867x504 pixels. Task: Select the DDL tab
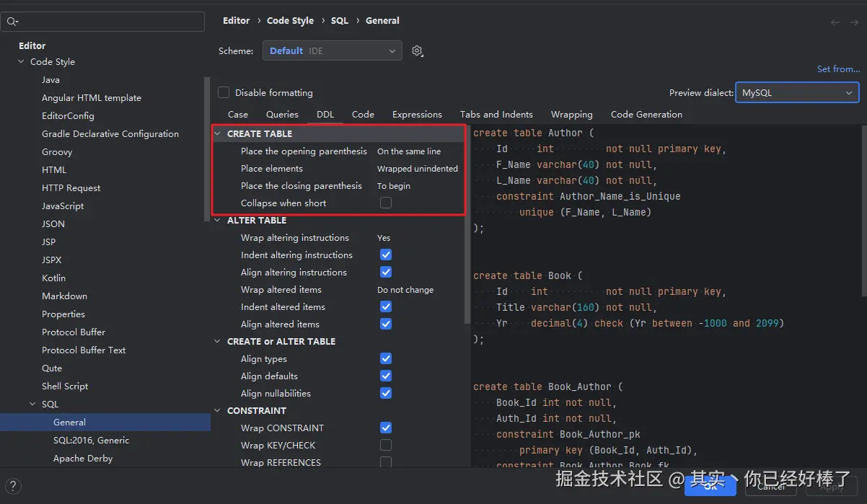pyautogui.click(x=325, y=114)
